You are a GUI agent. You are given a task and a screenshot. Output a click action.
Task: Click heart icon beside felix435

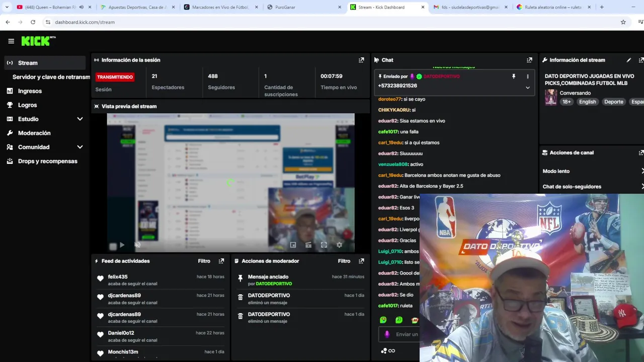click(x=100, y=279)
